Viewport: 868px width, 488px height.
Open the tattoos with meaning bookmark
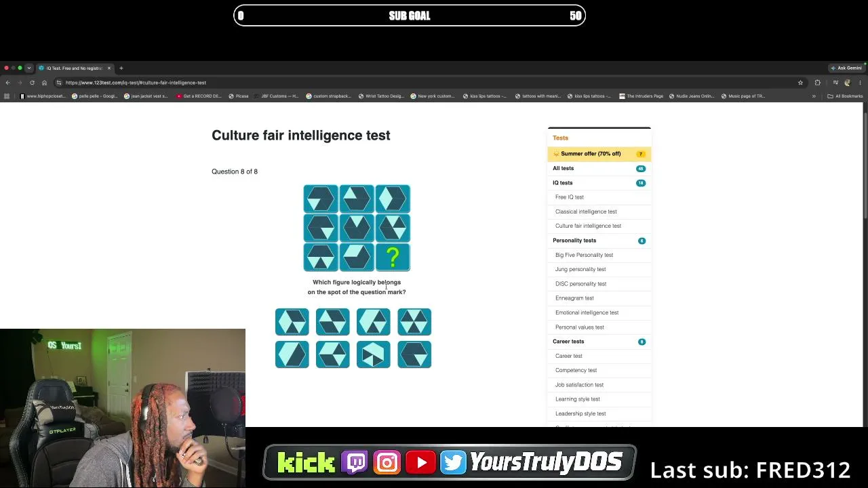(x=538, y=96)
